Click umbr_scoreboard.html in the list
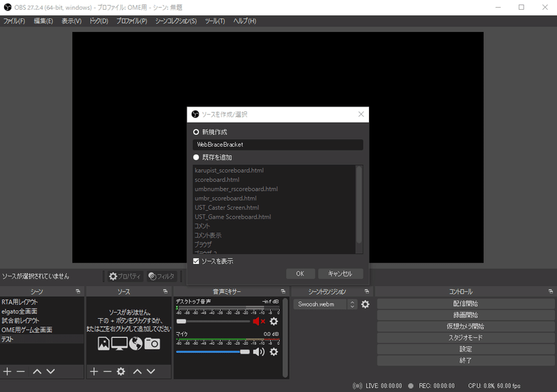557x392 pixels. coord(226,198)
